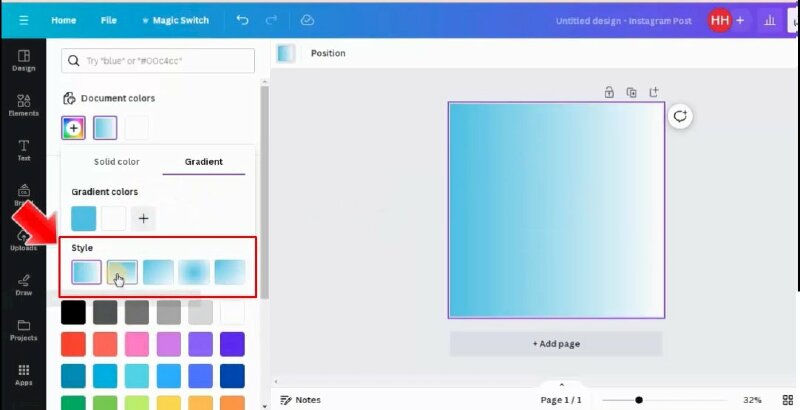Select the white document color swatch
The height and width of the screenshot is (410, 800).
[x=137, y=127]
